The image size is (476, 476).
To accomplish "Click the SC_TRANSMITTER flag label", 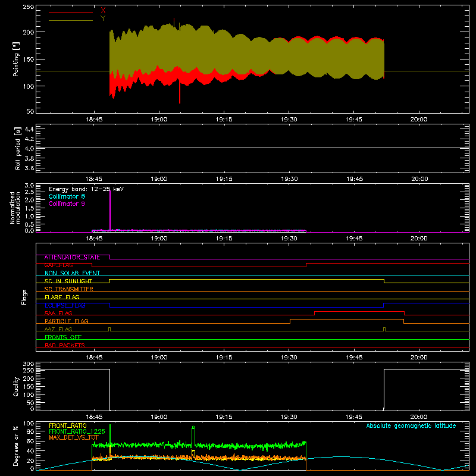I will (x=69, y=289).
